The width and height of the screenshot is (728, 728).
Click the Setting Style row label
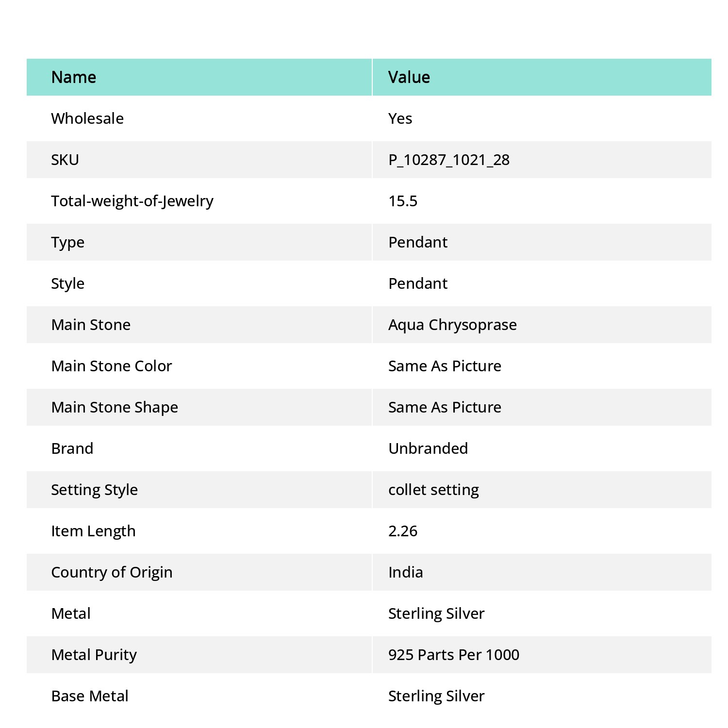pyautogui.click(x=95, y=490)
